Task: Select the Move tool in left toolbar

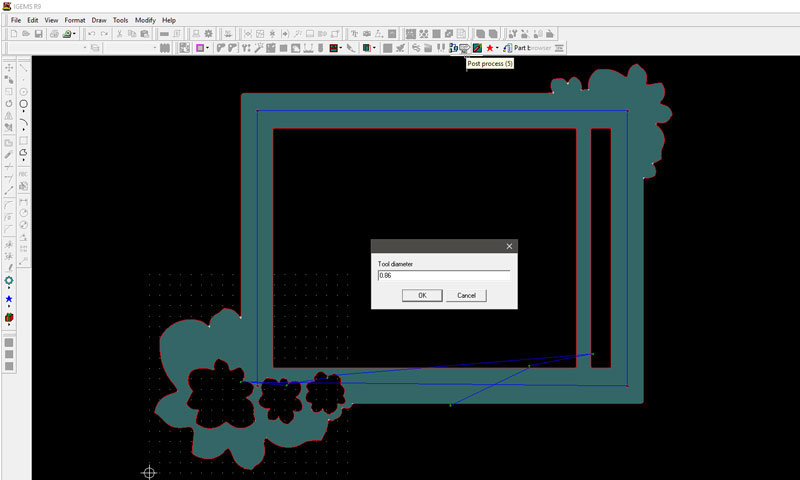Action: (9, 67)
